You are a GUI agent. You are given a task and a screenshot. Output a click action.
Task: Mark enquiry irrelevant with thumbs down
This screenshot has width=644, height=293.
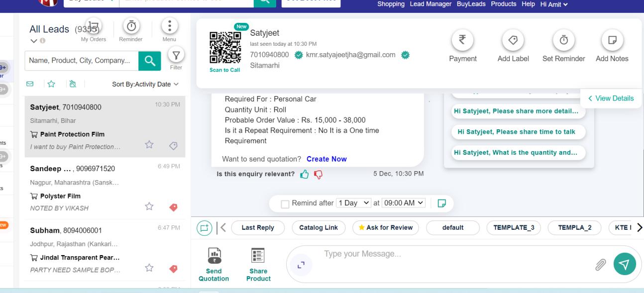(318, 174)
